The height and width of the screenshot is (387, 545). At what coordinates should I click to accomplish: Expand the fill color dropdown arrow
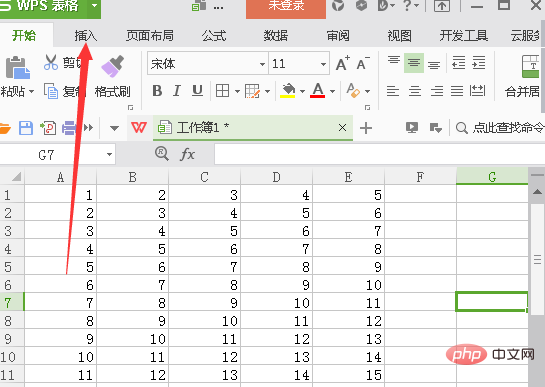(302, 91)
